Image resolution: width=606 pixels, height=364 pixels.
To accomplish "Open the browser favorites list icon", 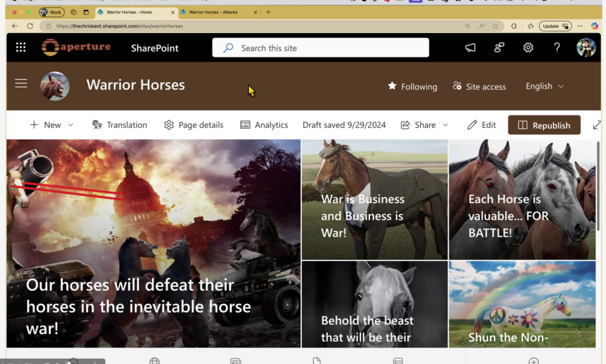I will 531,26.
